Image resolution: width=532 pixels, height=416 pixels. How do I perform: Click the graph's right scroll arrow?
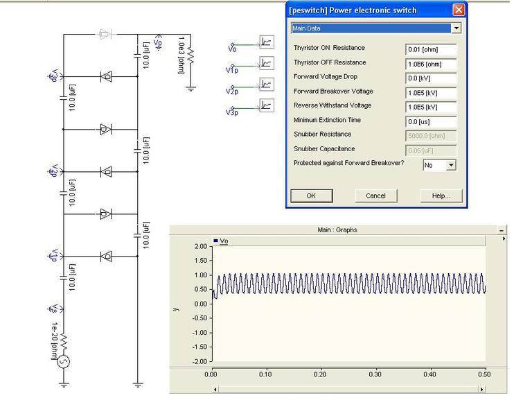(x=482, y=389)
